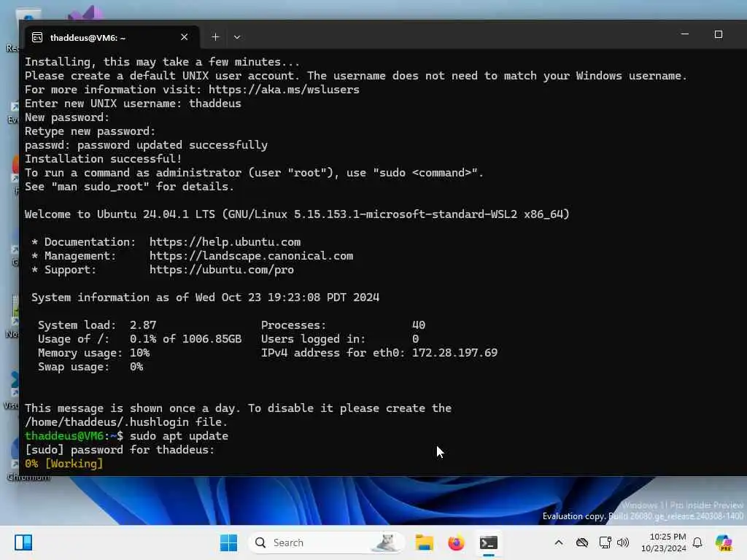Click the IPv4 address 172.28.197.69
This screenshot has height=560, width=747.
coord(454,353)
